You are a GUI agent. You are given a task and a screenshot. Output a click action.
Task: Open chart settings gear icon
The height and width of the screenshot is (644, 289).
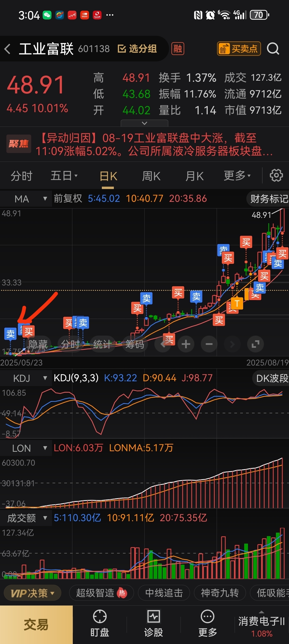coord(276,175)
